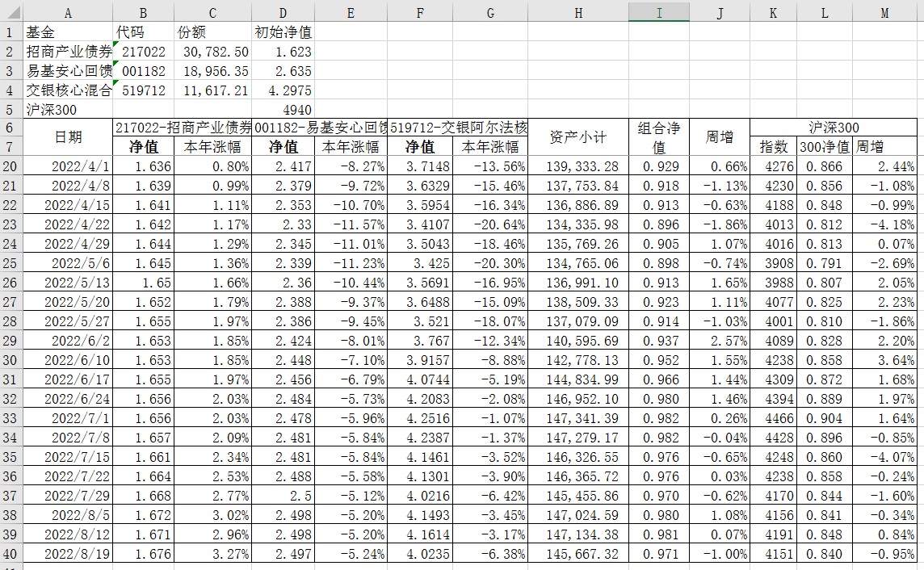Image resolution: width=924 pixels, height=570 pixels.
Task: Click date cell 2022/7/1
Action: [68, 418]
